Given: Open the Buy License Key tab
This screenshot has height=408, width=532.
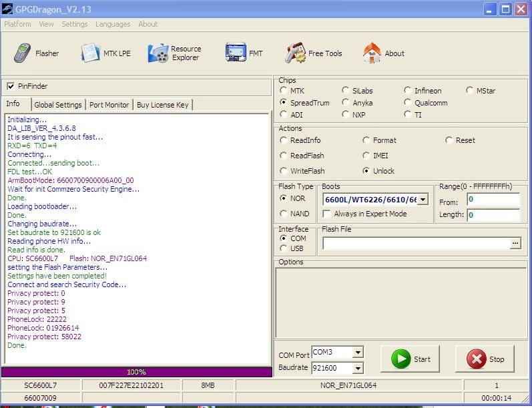Looking at the screenshot, I should [x=162, y=105].
